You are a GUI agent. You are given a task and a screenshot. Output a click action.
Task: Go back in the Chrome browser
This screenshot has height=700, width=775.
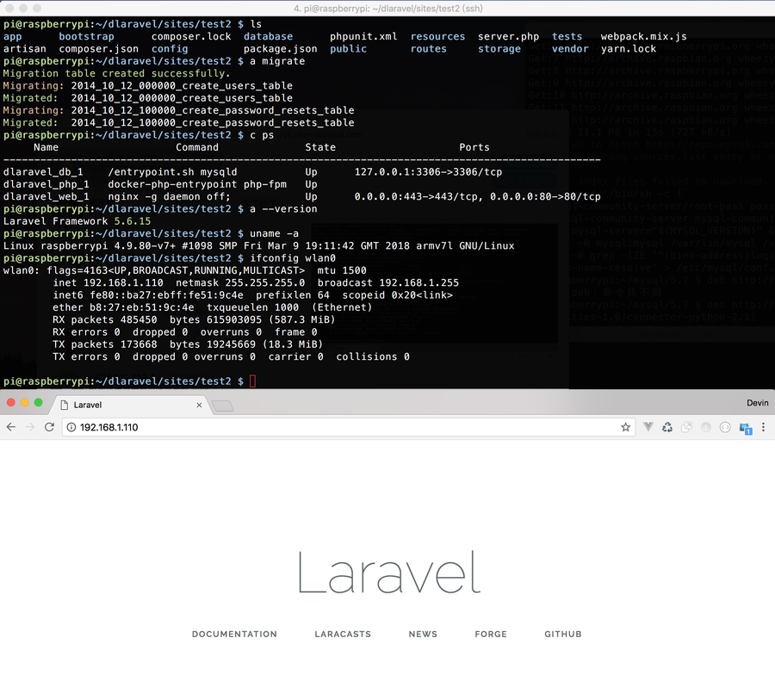pyautogui.click(x=11, y=427)
